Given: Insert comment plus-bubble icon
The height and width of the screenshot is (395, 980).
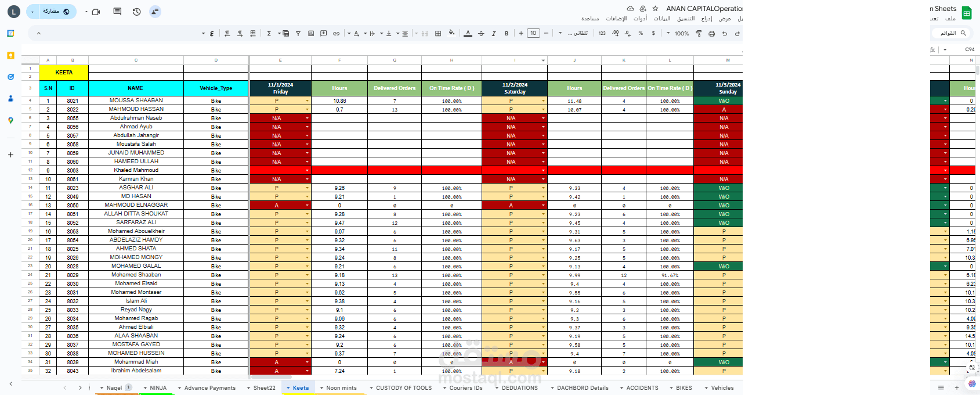Looking at the screenshot, I should [x=323, y=34].
